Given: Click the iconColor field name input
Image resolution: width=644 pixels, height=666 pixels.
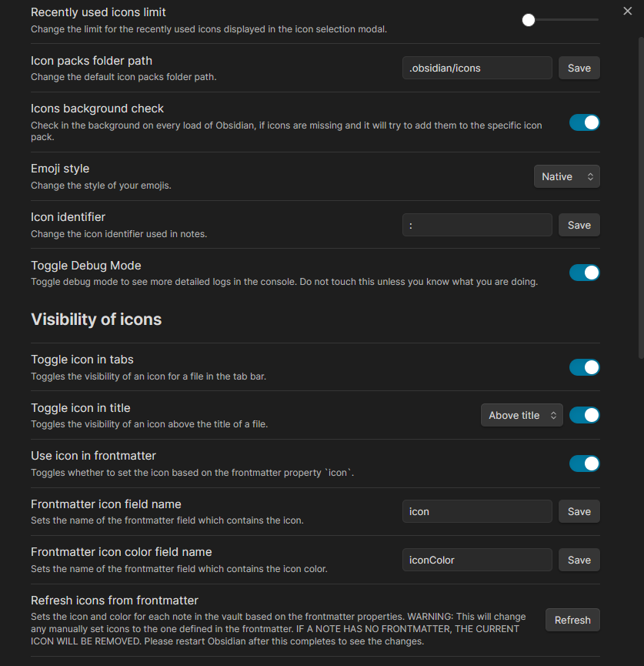Looking at the screenshot, I should coord(476,560).
